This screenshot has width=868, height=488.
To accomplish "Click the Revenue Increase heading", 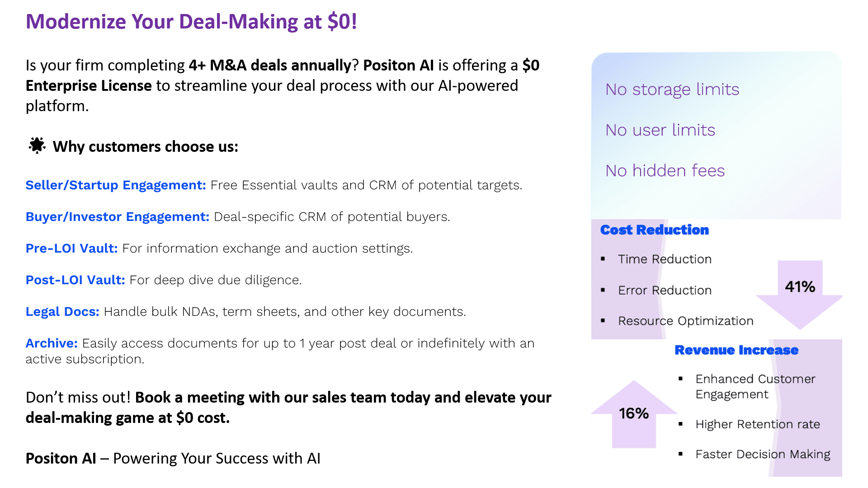I will (736, 350).
